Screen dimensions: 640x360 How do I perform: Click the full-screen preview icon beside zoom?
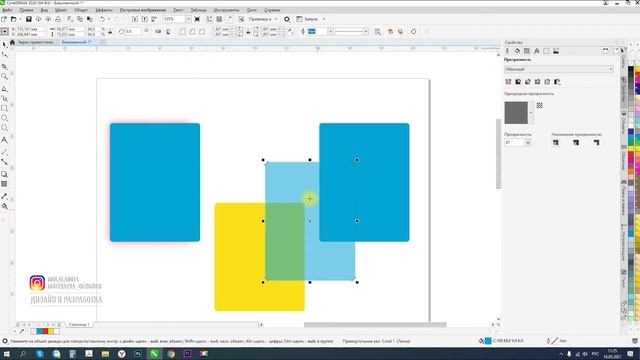click(x=198, y=19)
